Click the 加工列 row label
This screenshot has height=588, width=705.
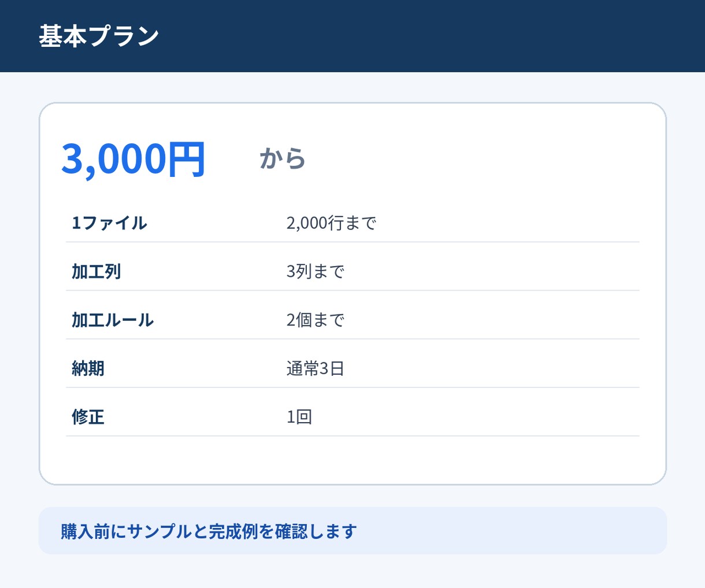96,272
